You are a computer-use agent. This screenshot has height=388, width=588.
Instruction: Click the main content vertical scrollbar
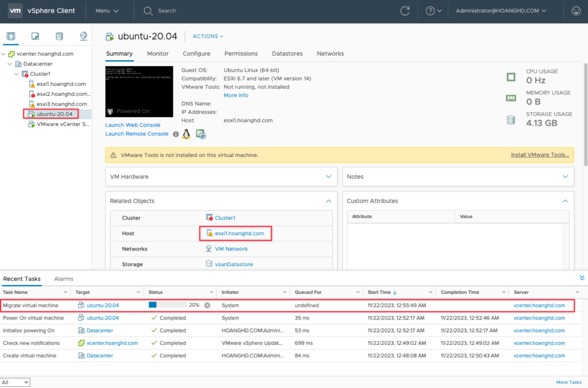586,114
